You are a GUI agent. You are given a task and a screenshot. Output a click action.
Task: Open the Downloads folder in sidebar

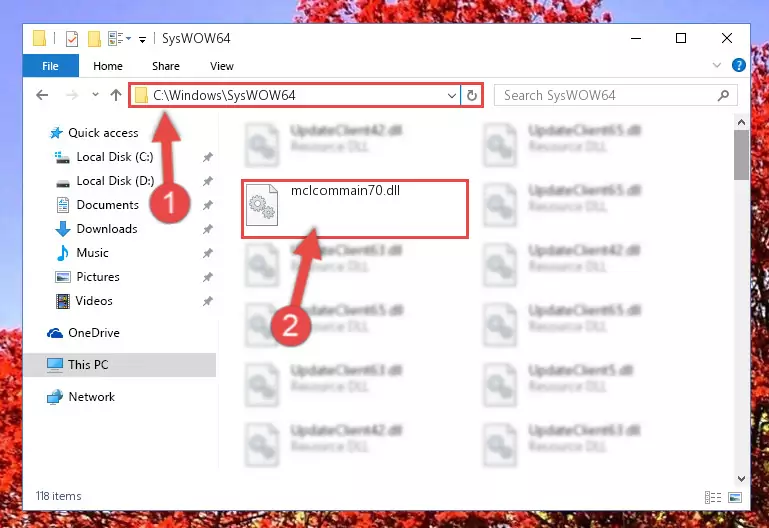pyautogui.click(x=97, y=229)
